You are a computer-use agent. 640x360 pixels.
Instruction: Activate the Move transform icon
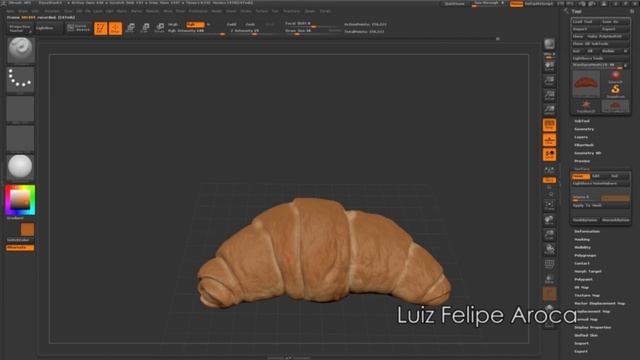130,28
